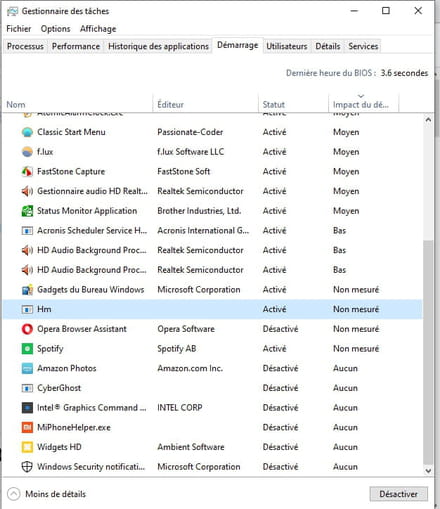Select MiPhoneHelper.exe entry name

[74, 427]
